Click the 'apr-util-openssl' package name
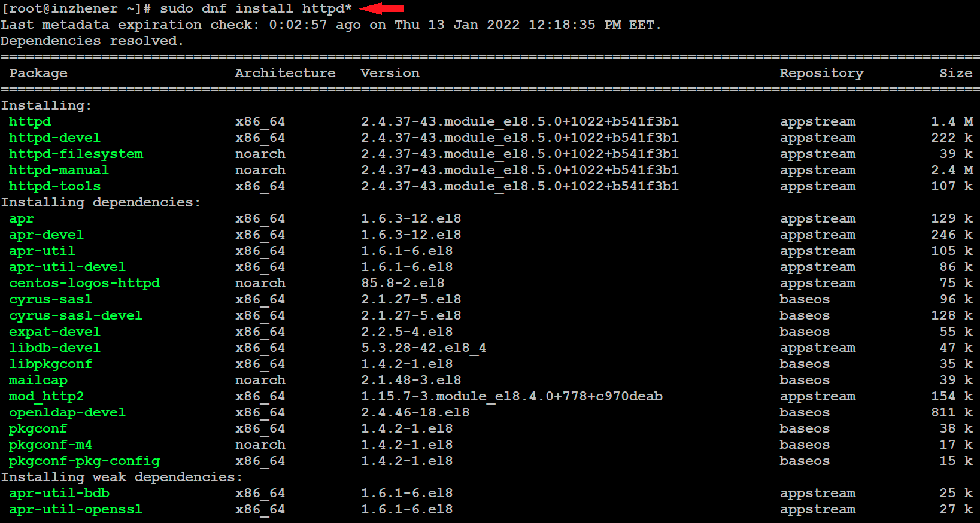The height and width of the screenshot is (523, 980). 75,509
